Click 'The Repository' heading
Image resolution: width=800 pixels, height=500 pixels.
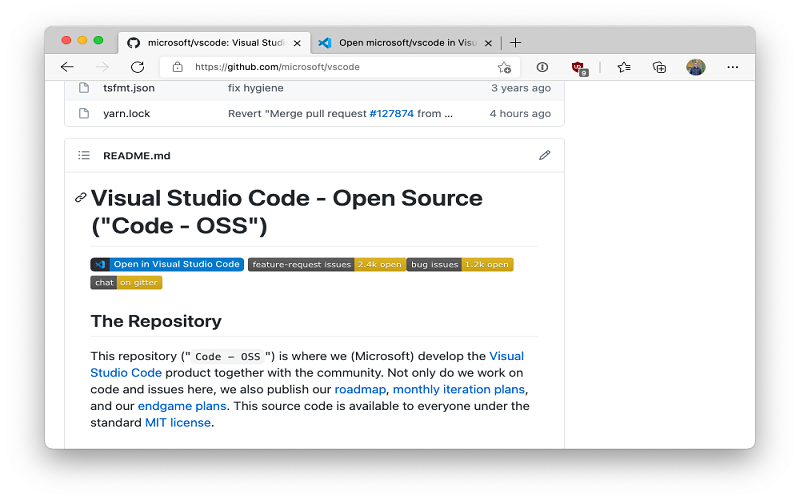click(156, 321)
